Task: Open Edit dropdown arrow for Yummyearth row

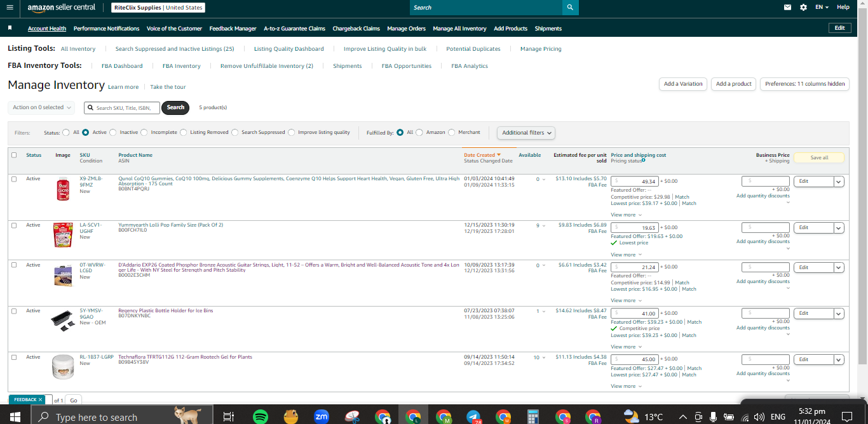Action: pyautogui.click(x=839, y=228)
